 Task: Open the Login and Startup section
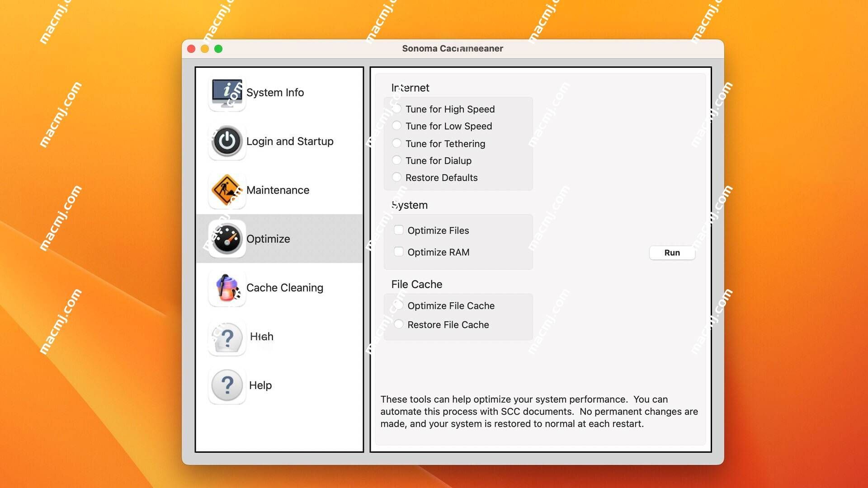(279, 141)
